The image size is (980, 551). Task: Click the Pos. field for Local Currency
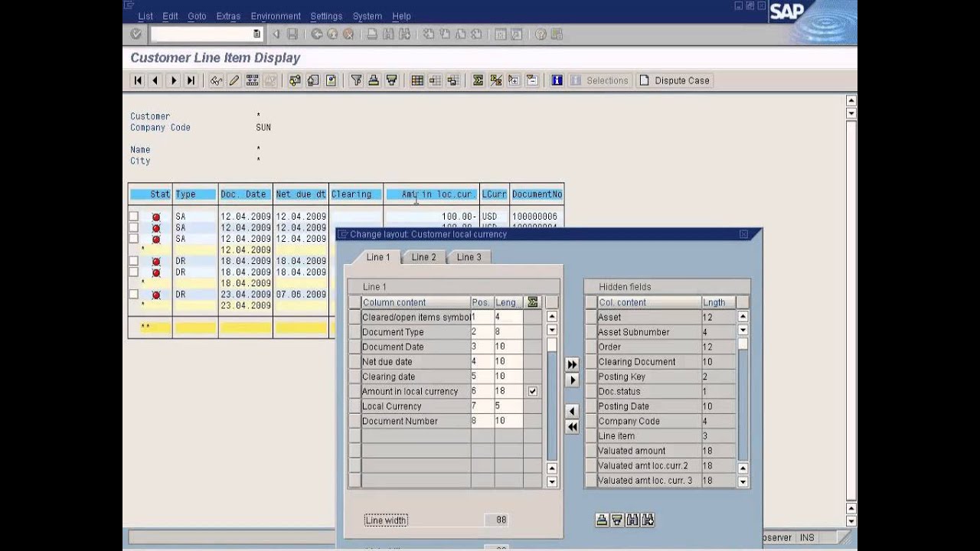[x=482, y=406]
